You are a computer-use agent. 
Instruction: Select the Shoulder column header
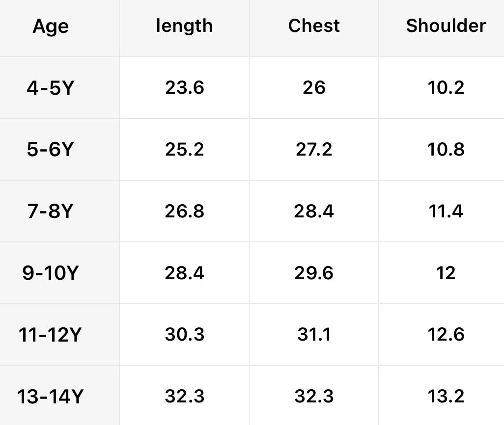pyautogui.click(x=446, y=26)
